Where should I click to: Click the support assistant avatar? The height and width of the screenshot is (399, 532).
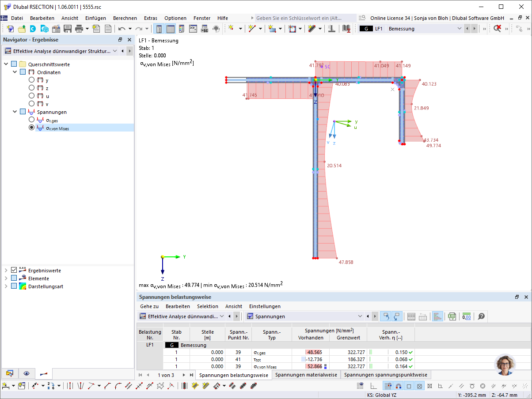coord(505,365)
